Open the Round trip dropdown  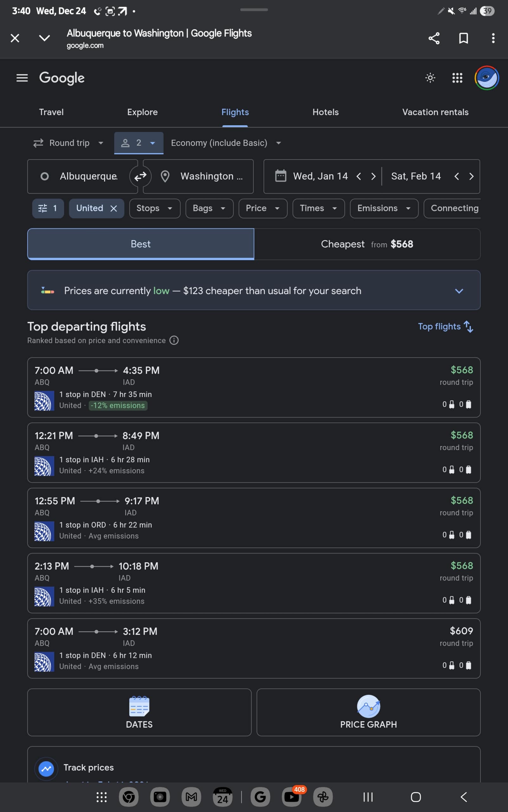pos(68,143)
